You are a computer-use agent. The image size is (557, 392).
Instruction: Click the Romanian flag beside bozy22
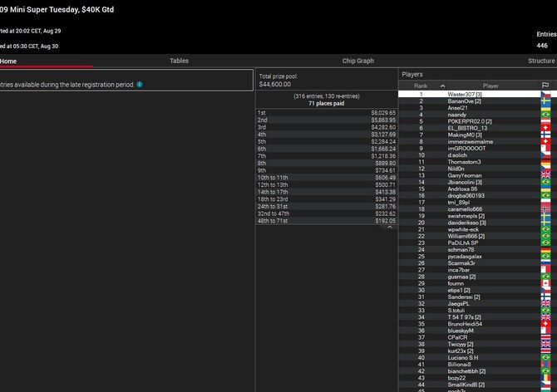point(545,377)
